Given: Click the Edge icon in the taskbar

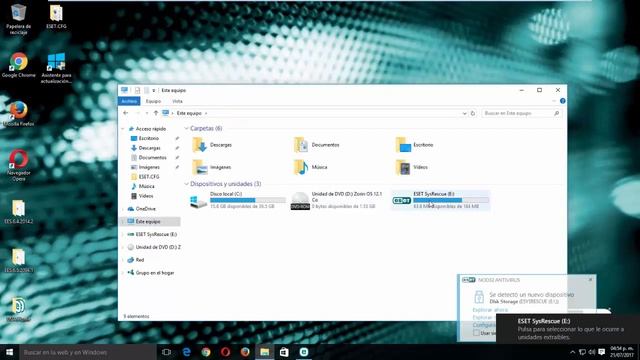Looking at the screenshot, I should [x=187, y=352].
